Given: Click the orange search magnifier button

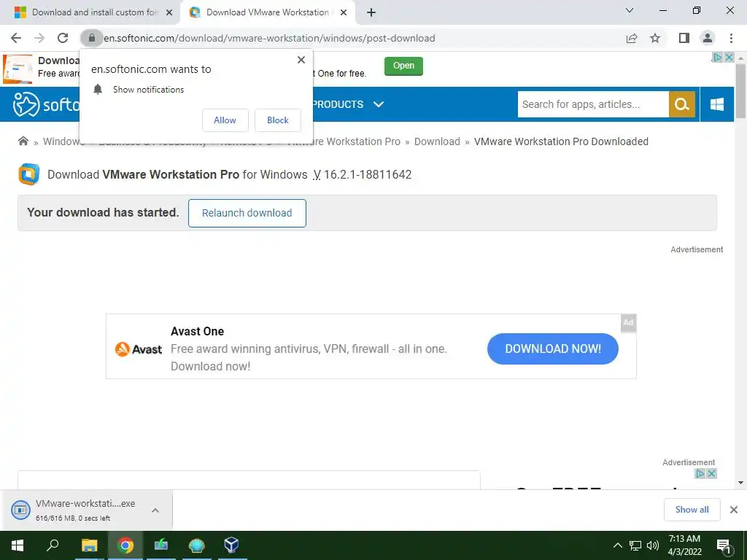Looking at the screenshot, I should click(x=682, y=104).
